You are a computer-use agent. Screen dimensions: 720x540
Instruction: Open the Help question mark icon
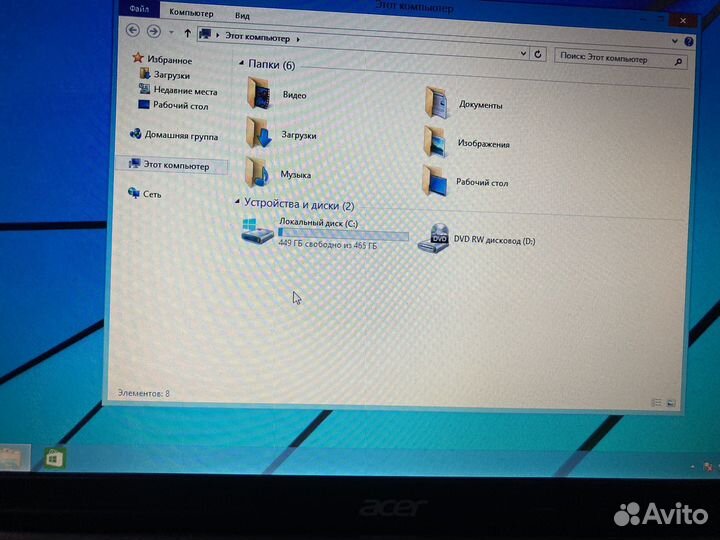tap(688, 42)
